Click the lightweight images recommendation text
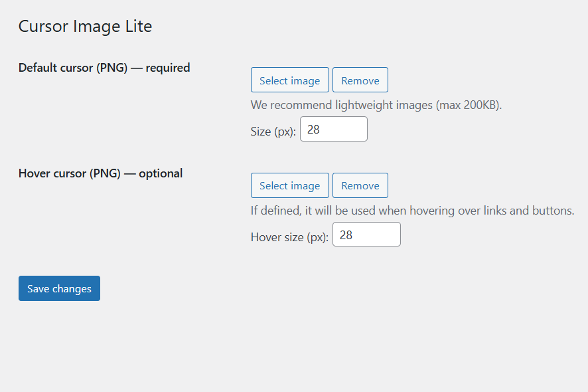The width and height of the screenshot is (588, 392). pyautogui.click(x=376, y=105)
